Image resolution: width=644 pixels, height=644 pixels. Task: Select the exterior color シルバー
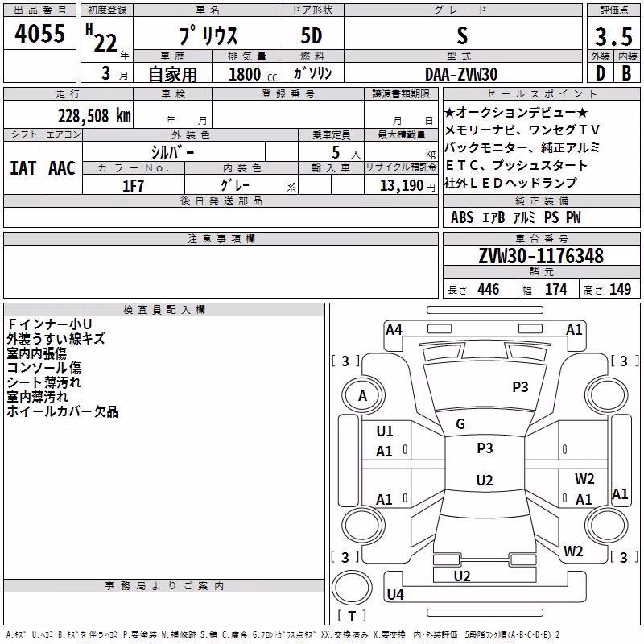pyautogui.click(x=172, y=152)
